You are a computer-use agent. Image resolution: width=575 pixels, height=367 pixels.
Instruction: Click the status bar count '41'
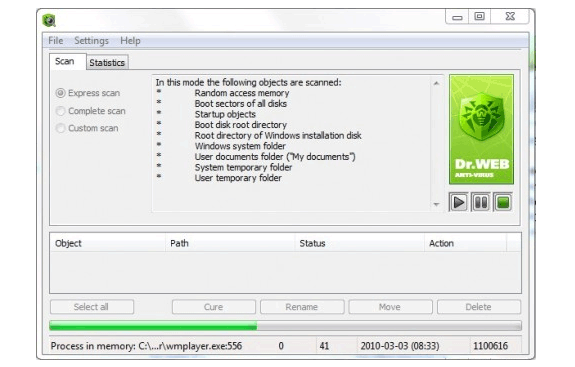point(324,346)
